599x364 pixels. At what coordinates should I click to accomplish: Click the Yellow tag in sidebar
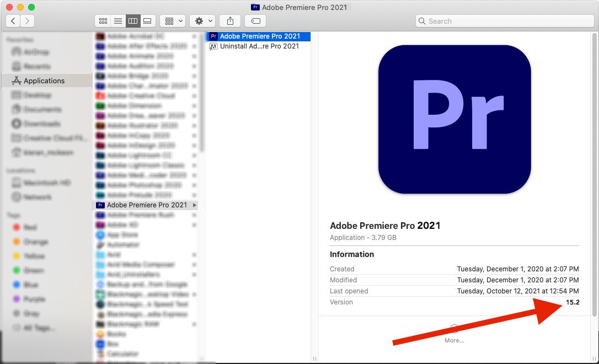(29, 256)
